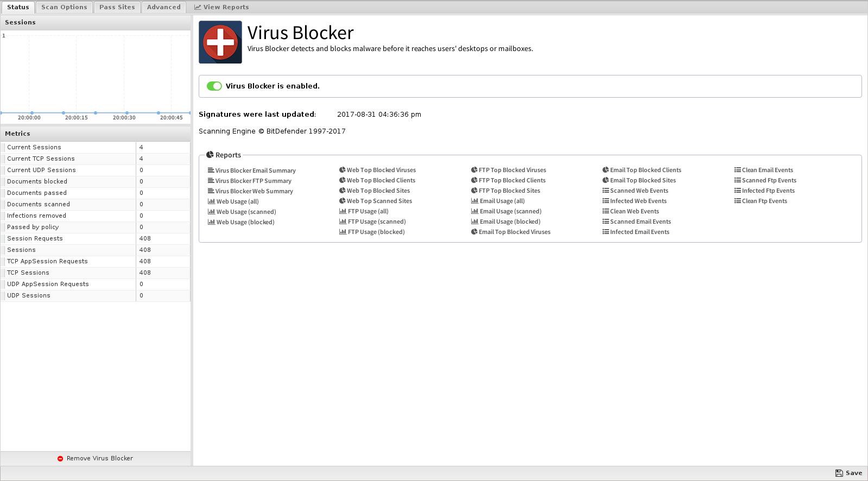
Task: Click bar chart icon beside Web Usage (scanned)
Action: tap(211, 212)
